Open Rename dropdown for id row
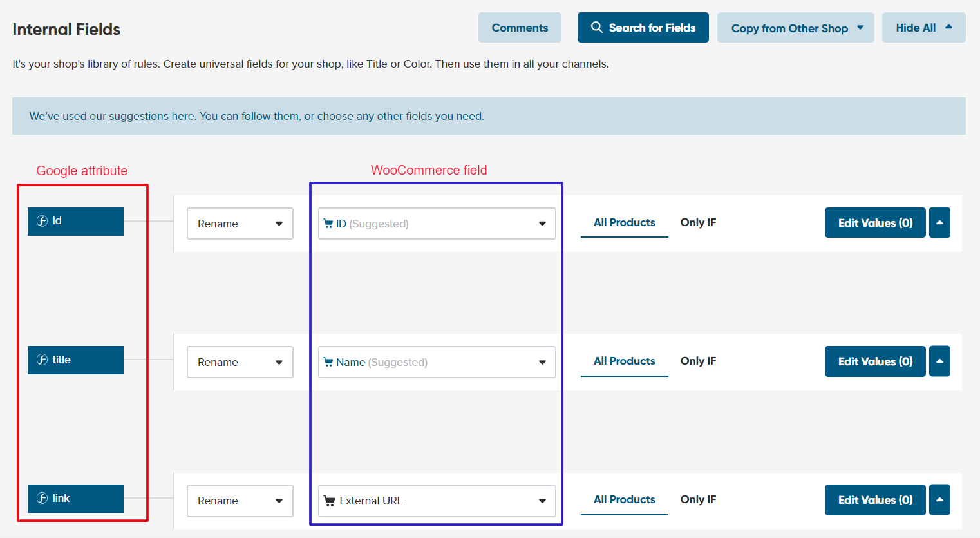Viewport: 980px width, 538px height. click(240, 224)
